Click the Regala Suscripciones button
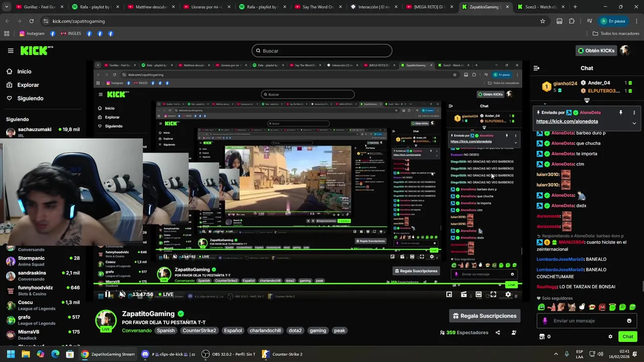 pyautogui.click(x=485, y=316)
